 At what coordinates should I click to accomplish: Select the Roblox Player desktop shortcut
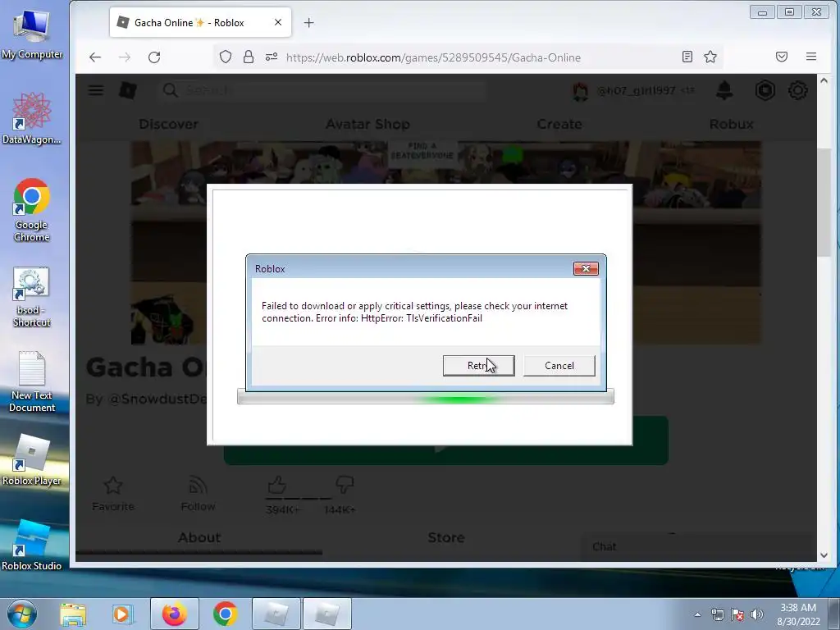coord(32,459)
